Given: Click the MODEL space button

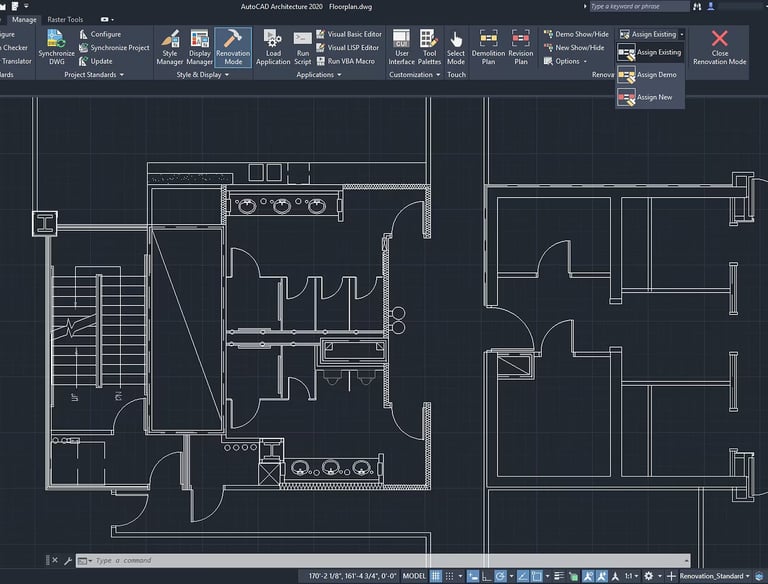Looking at the screenshot, I should [x=414, y=576].
